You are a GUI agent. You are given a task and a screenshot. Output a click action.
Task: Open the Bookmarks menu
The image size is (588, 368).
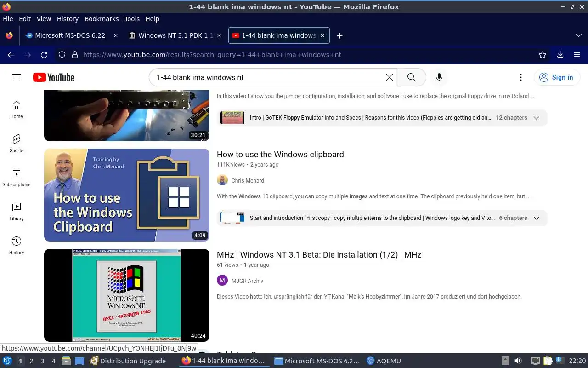click(x=102, y=19)
